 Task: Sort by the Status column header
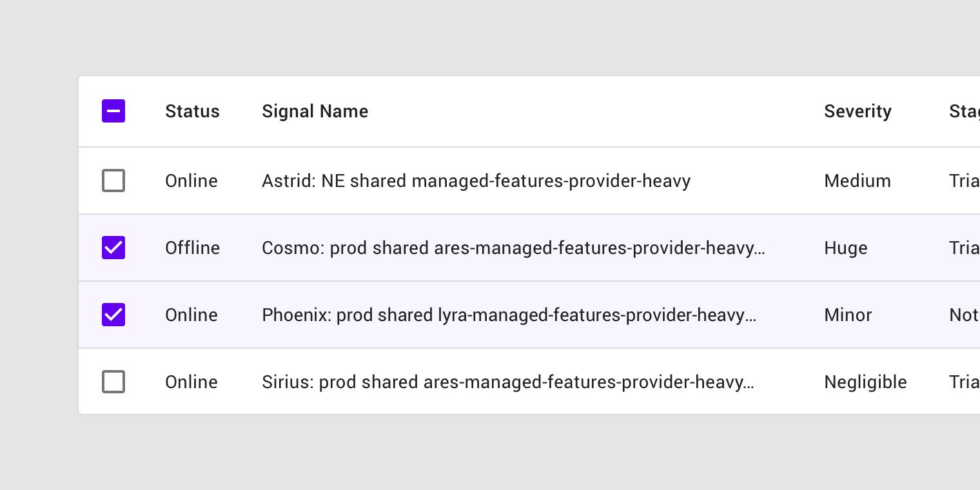(192, 112)
